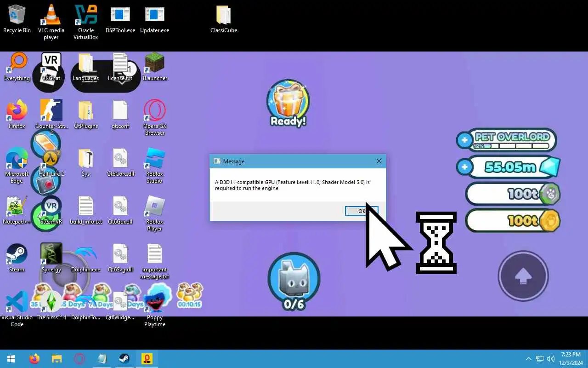Open the network tray icon
The image size is (588, 368).
(540, 359)
